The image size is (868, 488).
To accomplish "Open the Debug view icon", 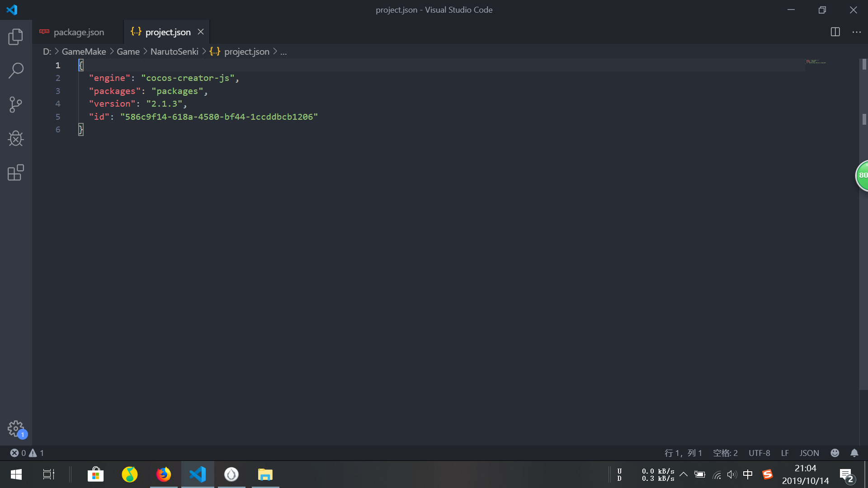I will point(16,138).
